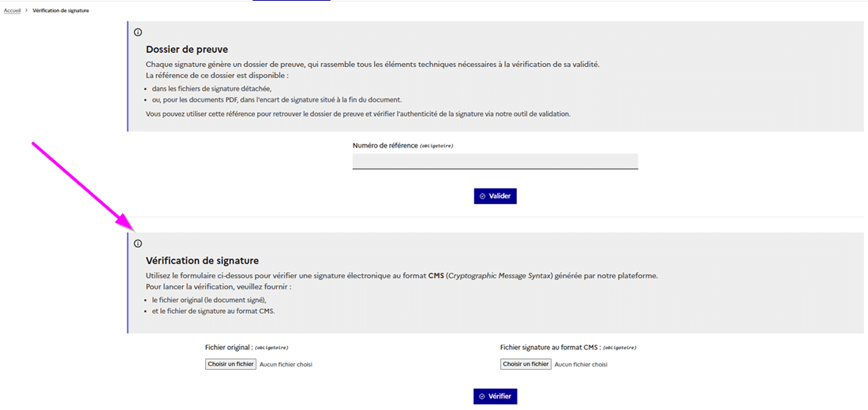This screenshot has width=868, height=410.
Task: Click the 'Dossier de preuve' heading
Action: (x=187, y=49)
